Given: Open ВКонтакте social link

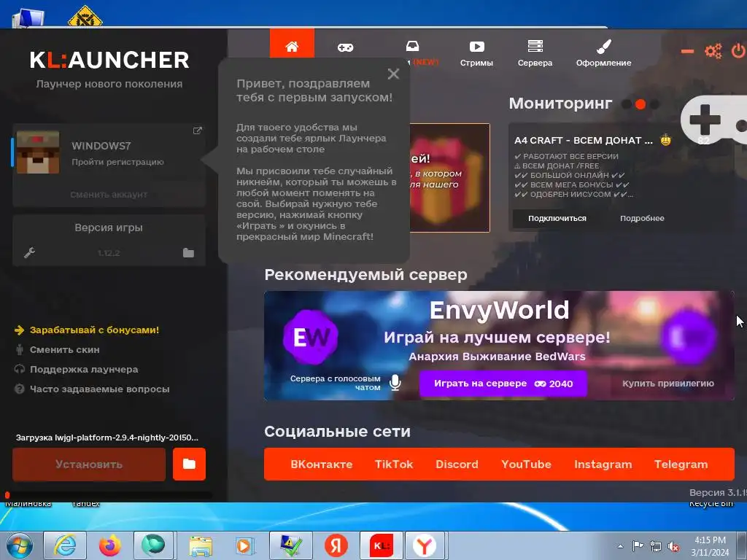Looking at the screenshot, I should point(322,464).
